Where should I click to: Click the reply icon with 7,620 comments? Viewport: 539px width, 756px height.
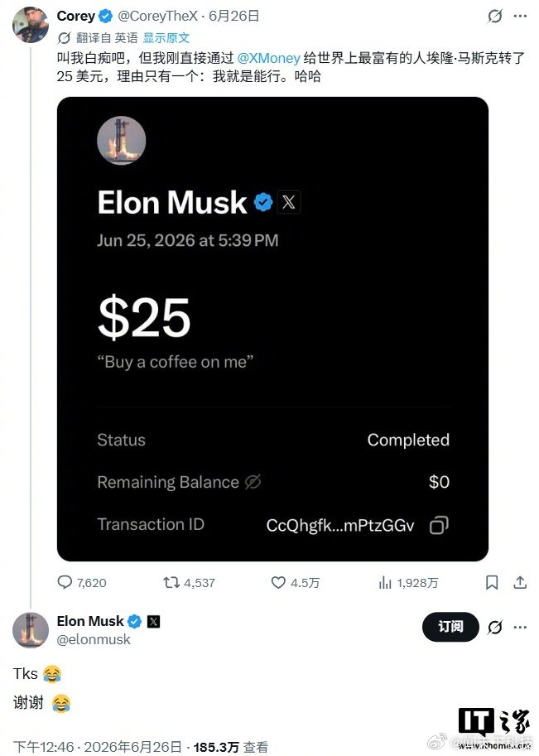65,582
